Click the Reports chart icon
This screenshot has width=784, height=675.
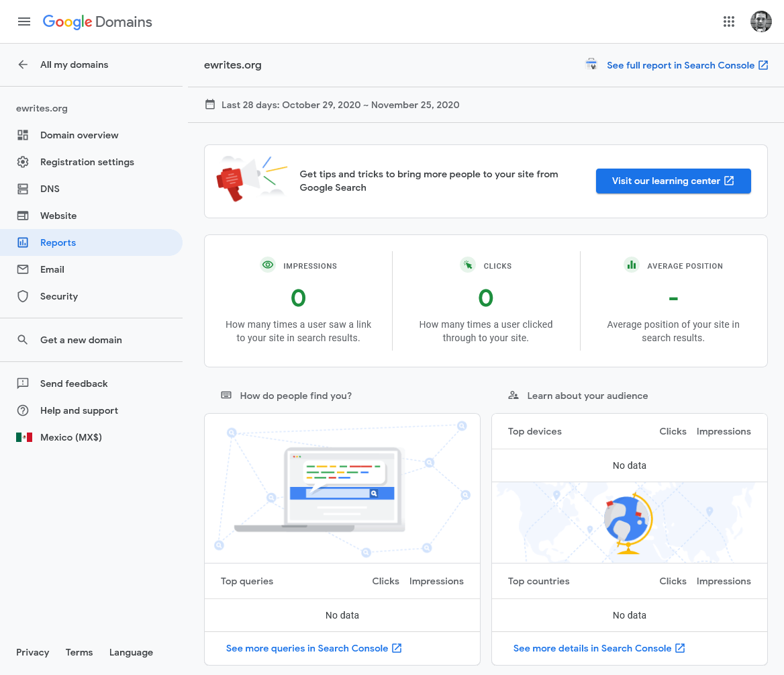(23, 242)
